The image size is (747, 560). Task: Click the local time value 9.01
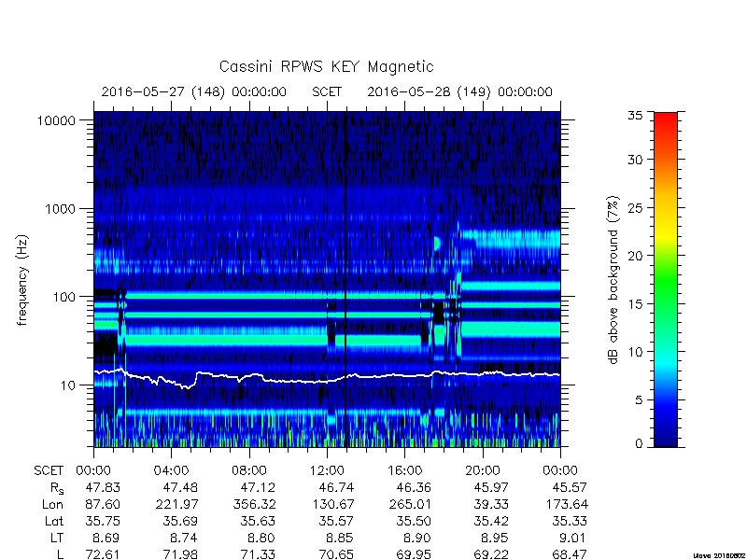573,539
